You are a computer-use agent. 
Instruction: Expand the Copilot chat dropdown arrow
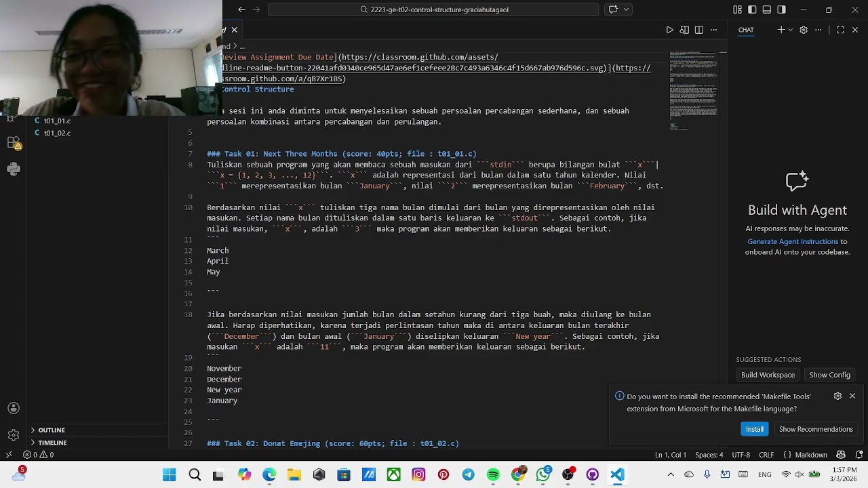(626, 9)
